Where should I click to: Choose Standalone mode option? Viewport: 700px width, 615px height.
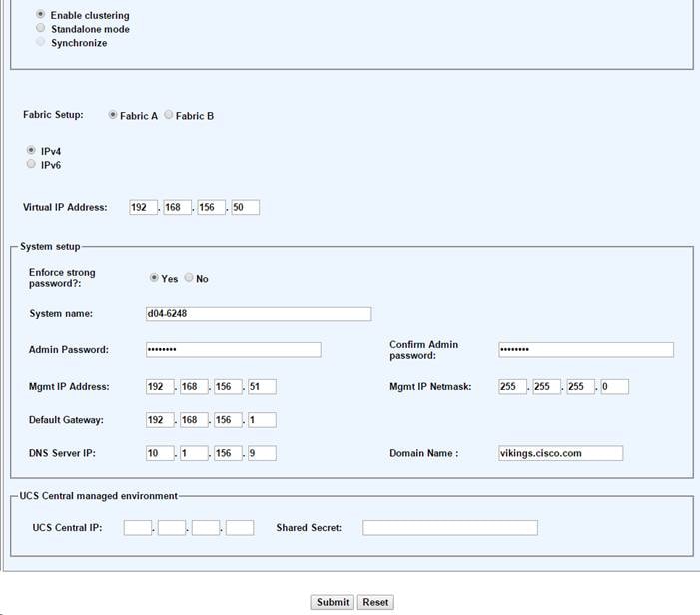pos(40,28)
